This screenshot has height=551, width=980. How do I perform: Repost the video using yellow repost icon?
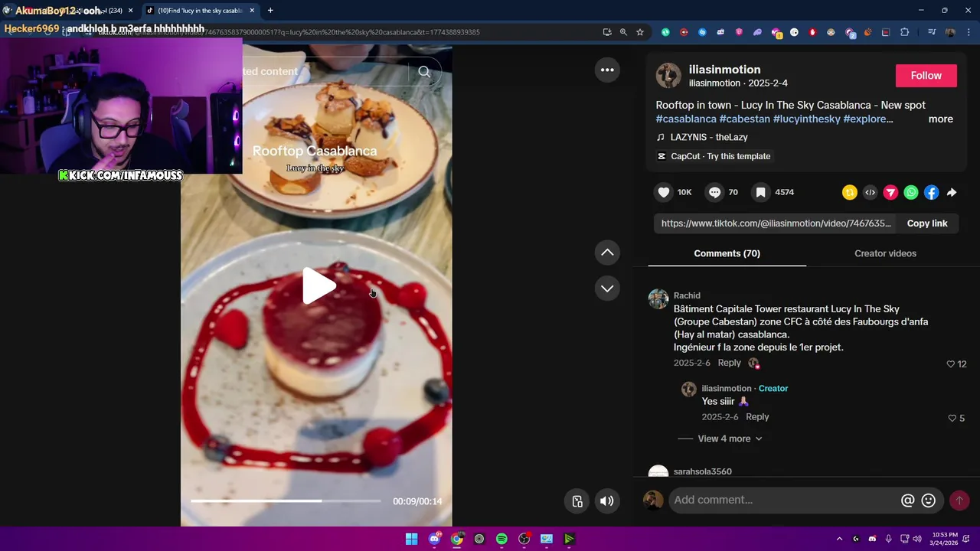click(850, 193)
